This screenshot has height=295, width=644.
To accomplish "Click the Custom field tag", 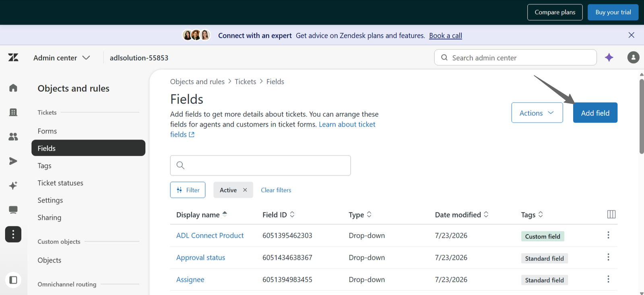I will pyautogui.click(x=542, y=236).
